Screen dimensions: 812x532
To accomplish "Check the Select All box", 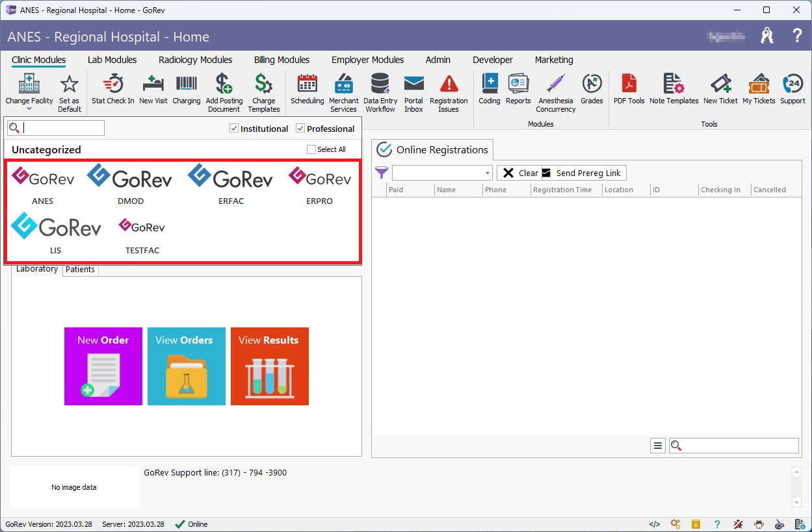I will pyautogui.click(x=311, y=149).
